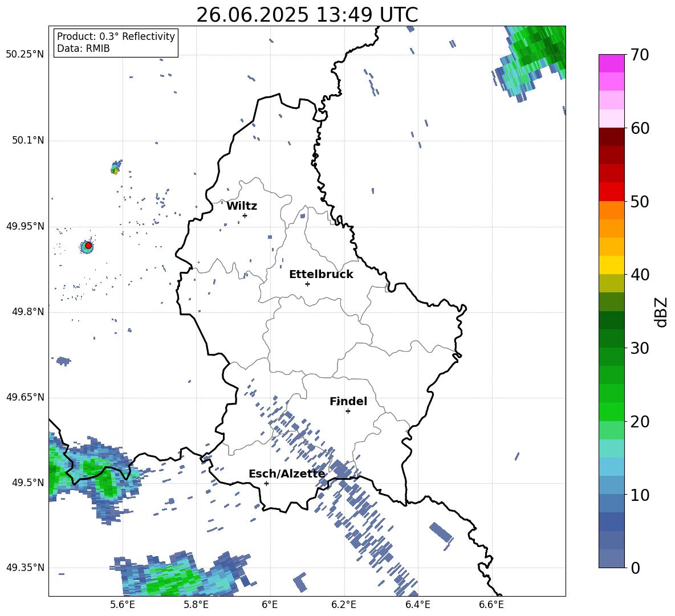Screen dimensions: 675x616
Task: Click the dark maroon colorbar segment below 60
Action: pos(611,137)
